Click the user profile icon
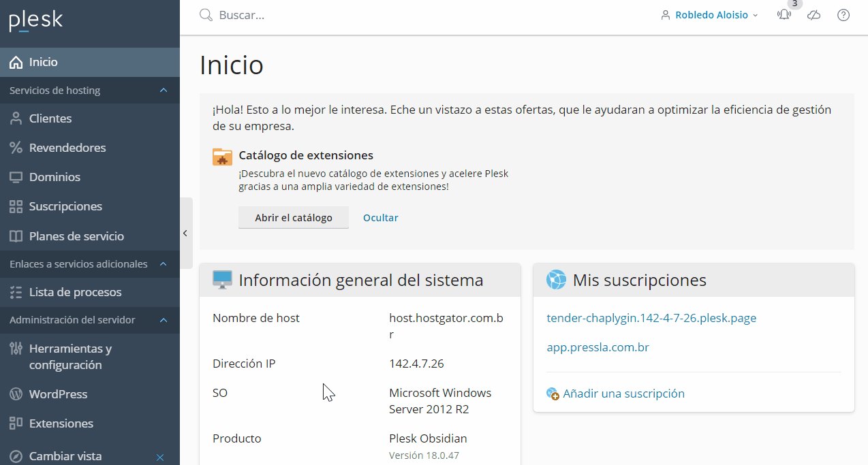Image resolution: width=868 pixels, height=465 pixels. pyautogui.click(x=666, y=15)
